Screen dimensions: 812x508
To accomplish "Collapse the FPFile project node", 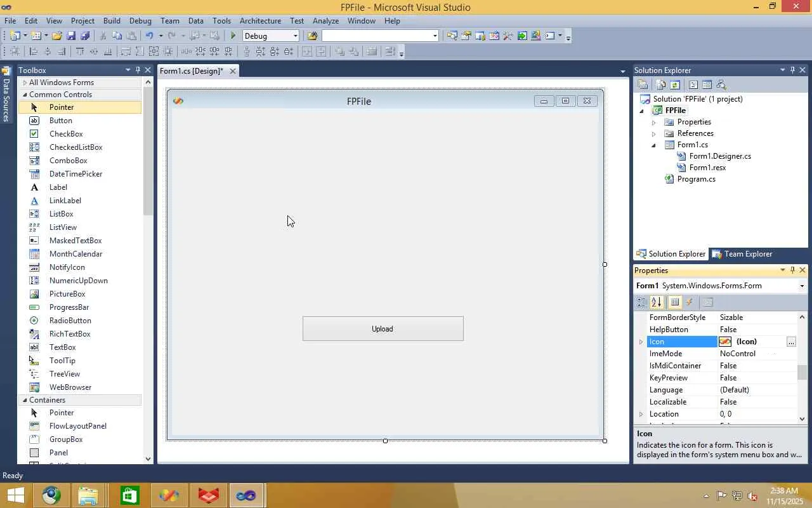I will pyautogui.click(x=641, y=111).
